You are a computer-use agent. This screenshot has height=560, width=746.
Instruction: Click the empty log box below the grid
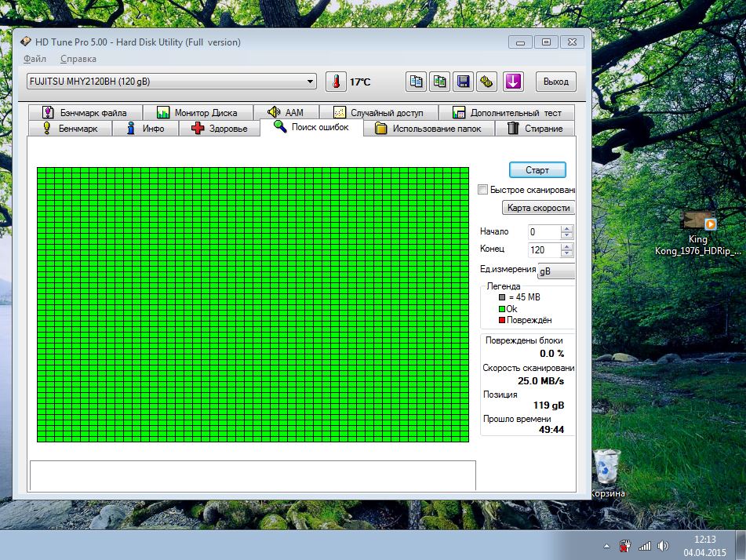coord(253,475)
